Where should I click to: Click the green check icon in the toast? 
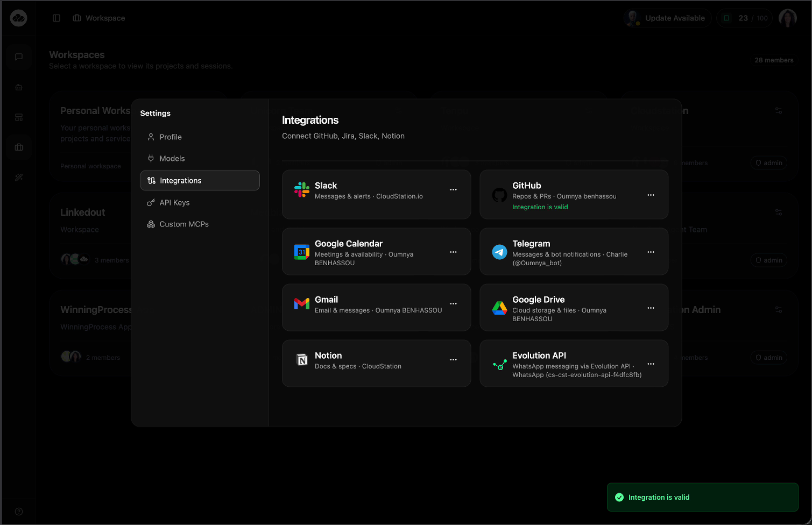(x=619, y=498)
